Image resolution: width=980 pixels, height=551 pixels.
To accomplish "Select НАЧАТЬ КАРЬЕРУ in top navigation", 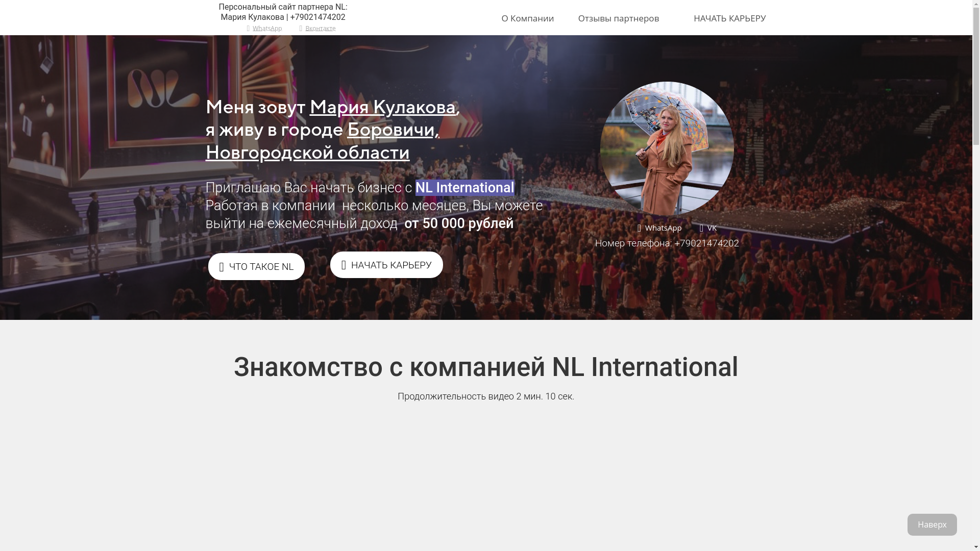I will coord(729,18).
